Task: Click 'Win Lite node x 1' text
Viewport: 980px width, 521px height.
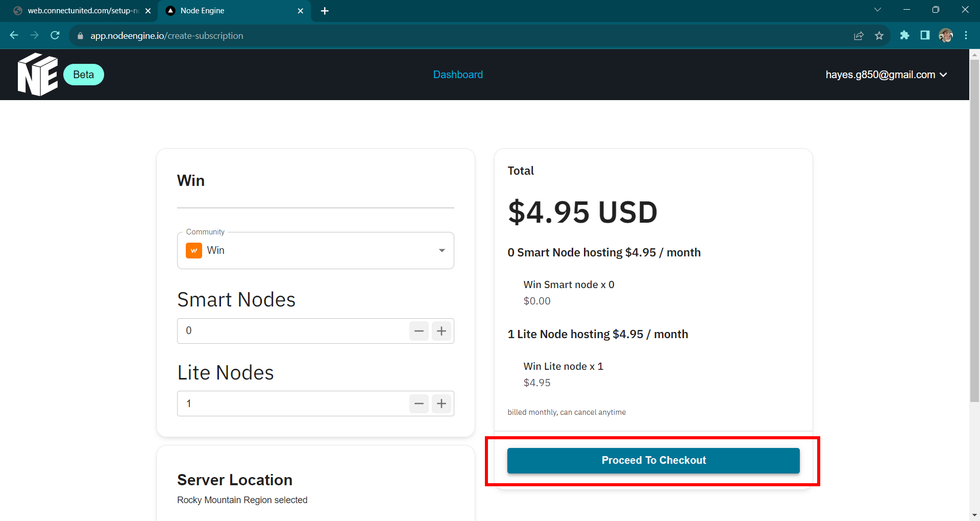Action: tap(563, 366)
